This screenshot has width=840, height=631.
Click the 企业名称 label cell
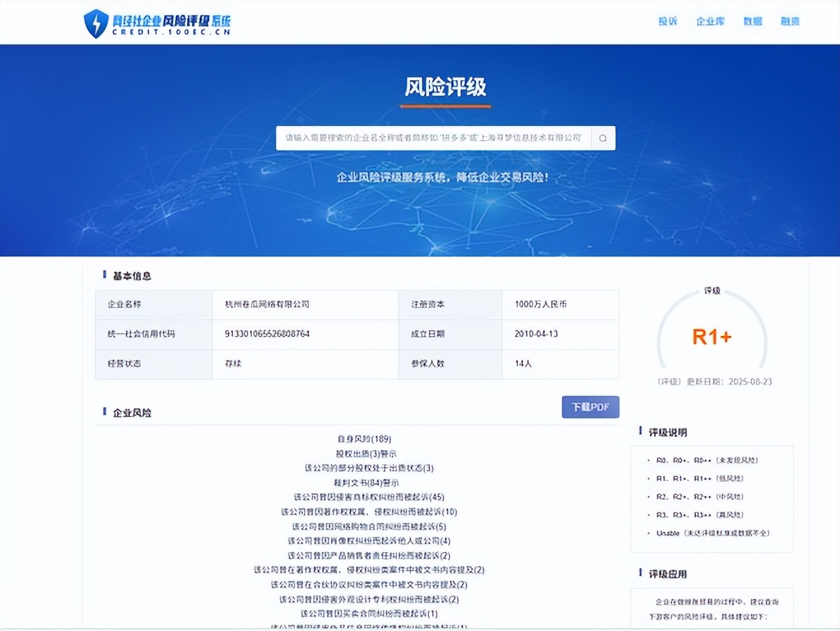pyautogui.click(x=154, y=305)
